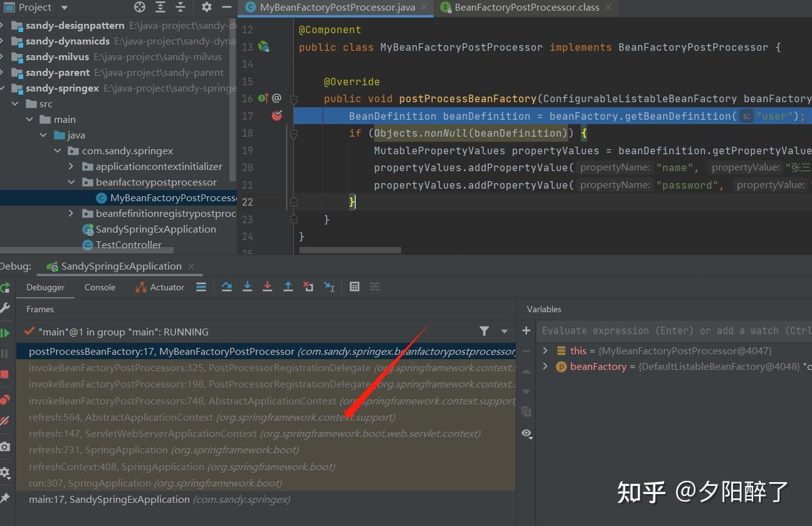Select the Step Out icon
This screenshot has height=526, width=812.
pyautogui.click(x=288, y=287)
